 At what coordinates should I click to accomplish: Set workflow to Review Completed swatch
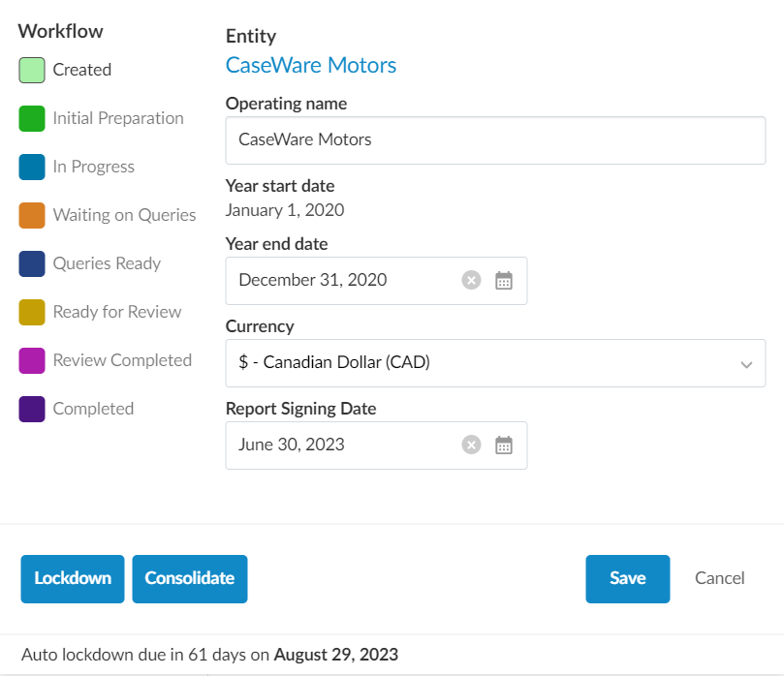[x=32, y=360]
